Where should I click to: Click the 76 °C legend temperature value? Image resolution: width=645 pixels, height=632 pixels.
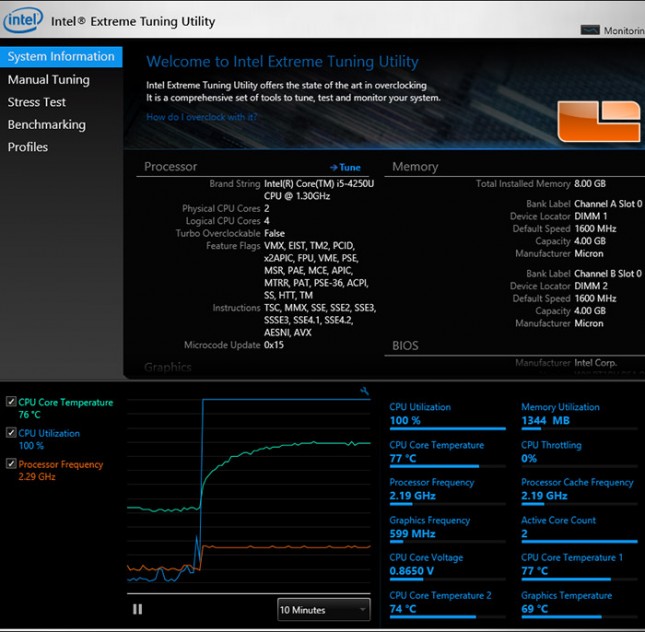pyautogui.click(x=30, y=414)
